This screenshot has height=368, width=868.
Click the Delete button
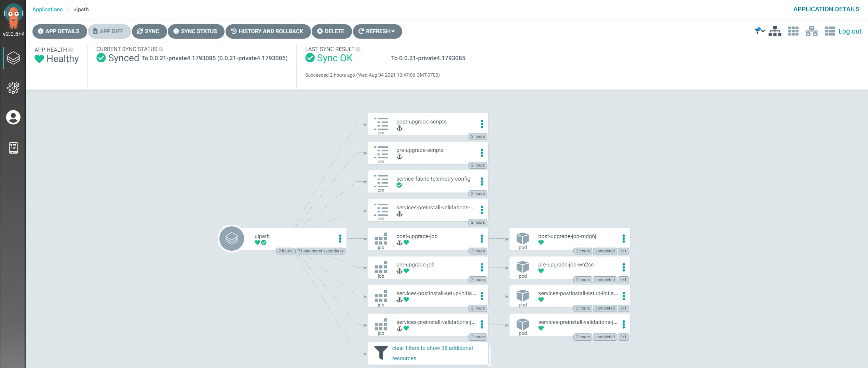(331, 31)
